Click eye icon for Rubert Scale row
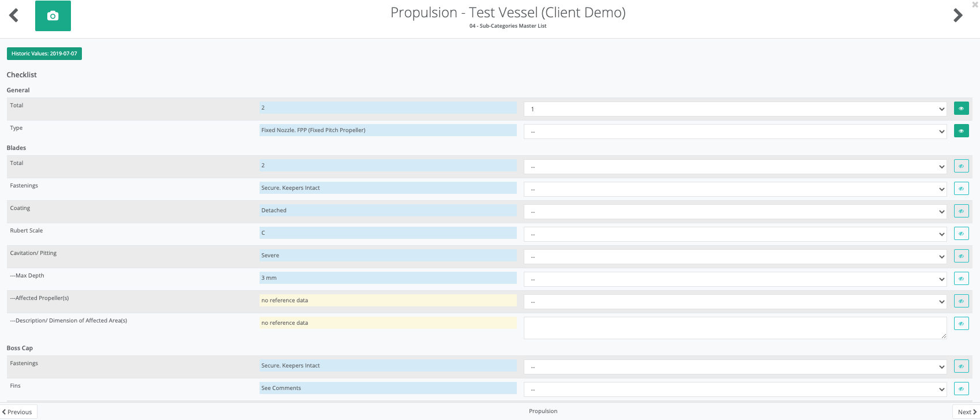980x420 pixels. tap(961, 234)
